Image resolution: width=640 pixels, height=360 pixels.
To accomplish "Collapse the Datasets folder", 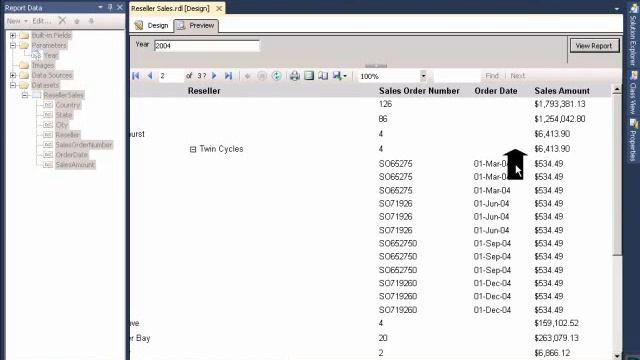I will [x=13, y=85].
